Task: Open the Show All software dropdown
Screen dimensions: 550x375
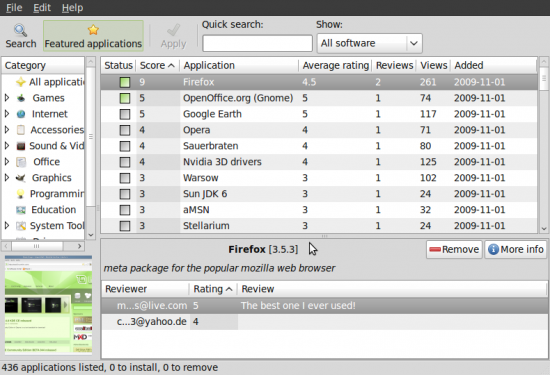Action: point(369,43)
